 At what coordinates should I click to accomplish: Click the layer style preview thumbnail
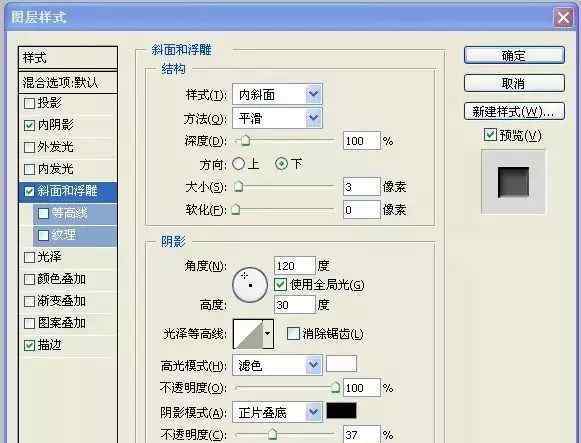pos(513,182)
